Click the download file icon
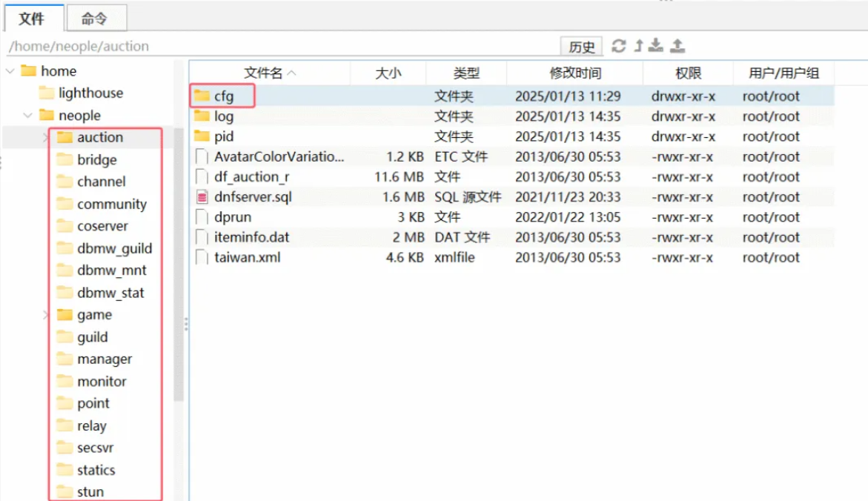 point(655,46)
